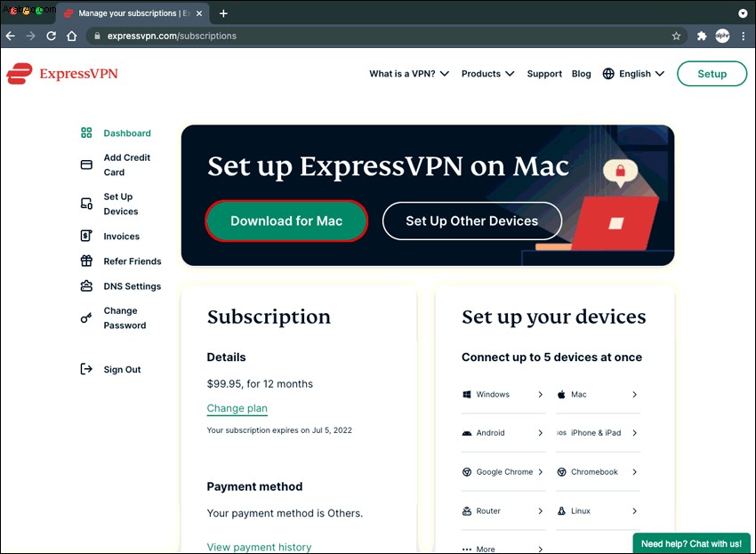Bookmark this page with the star
Viewport: 756px width, 554px height.
click(677, 36)
